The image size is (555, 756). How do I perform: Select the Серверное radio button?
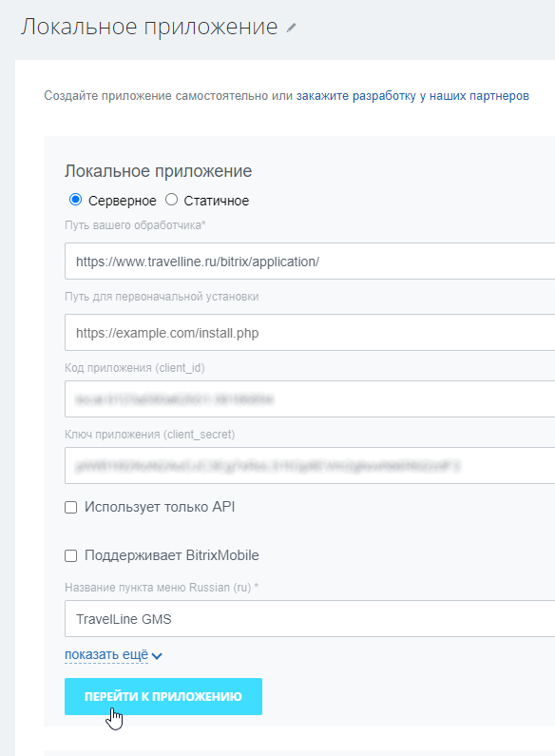tap(76, 200)
